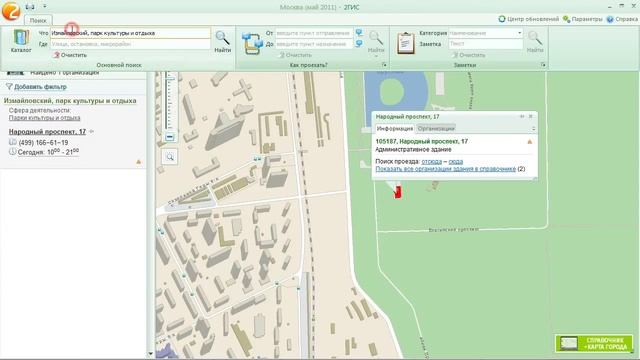Click Народный проспект, 17 address link
The width and height of the screenshot is (640, 360).
(x=47, y=132)
